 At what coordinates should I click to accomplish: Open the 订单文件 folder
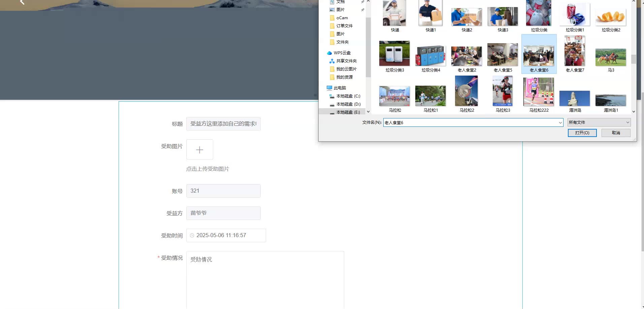click(x=344, y=26)
